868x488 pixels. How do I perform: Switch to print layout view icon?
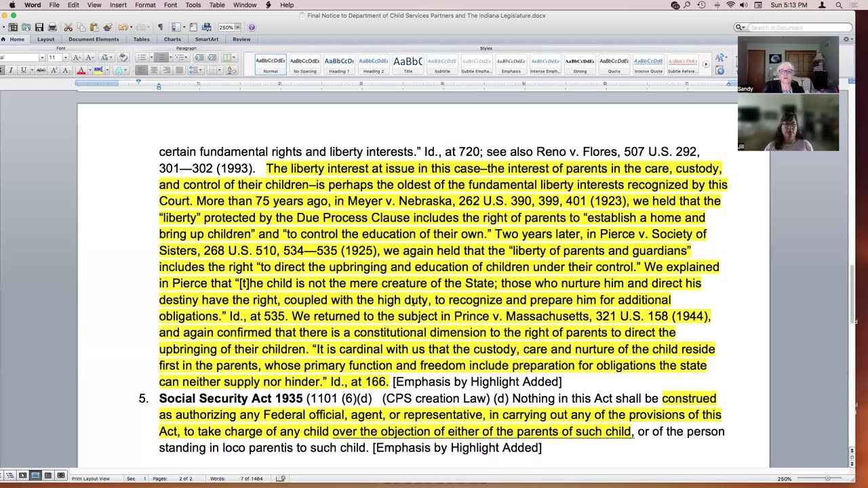pyautogui.click(x=35, y=476)
